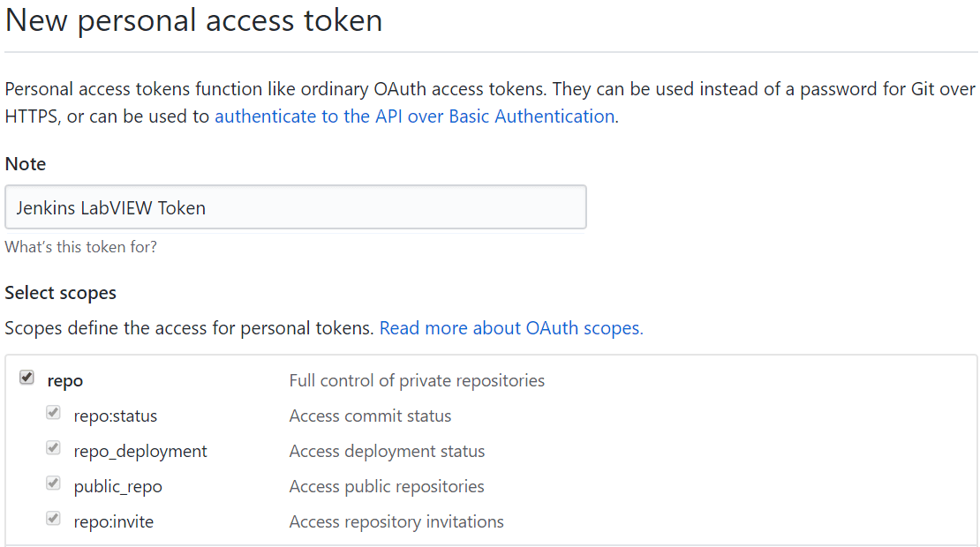Toggle the public_repo checkbox
The width and height of the screenshot is (980, 547).
tap(53, 483)
